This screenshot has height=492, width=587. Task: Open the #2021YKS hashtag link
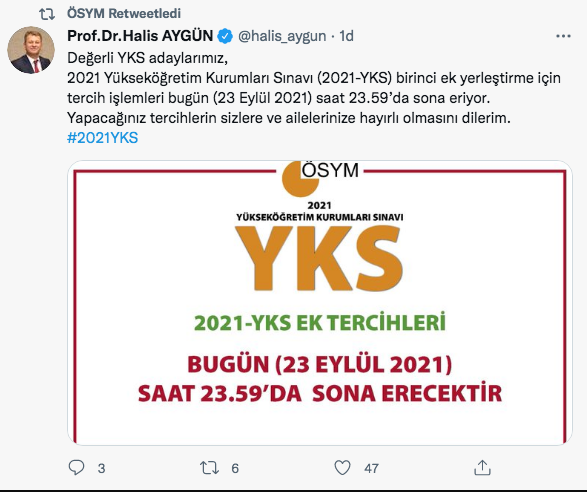pyautogui.click(x=103, y=138)
